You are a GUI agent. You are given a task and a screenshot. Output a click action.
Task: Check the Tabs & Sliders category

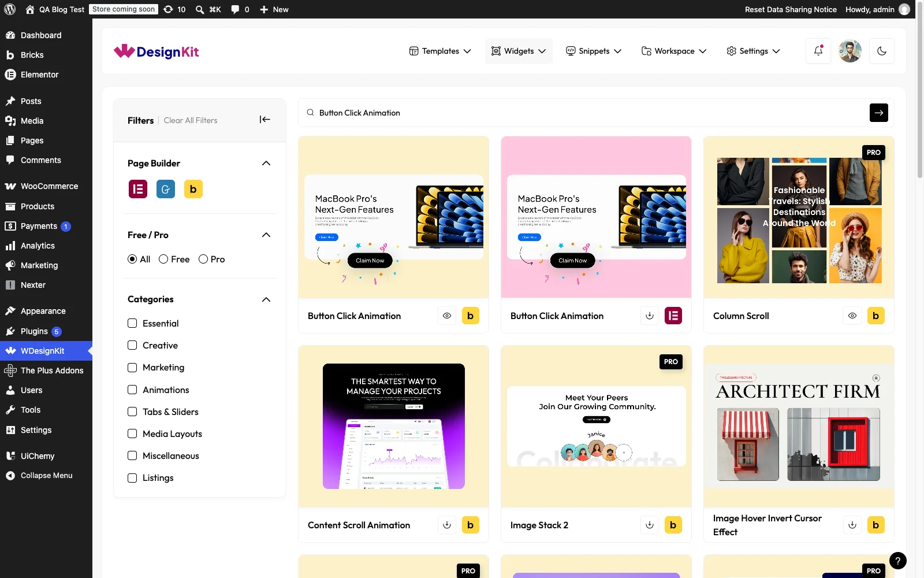pyautogui.click(x=132, y=412)
